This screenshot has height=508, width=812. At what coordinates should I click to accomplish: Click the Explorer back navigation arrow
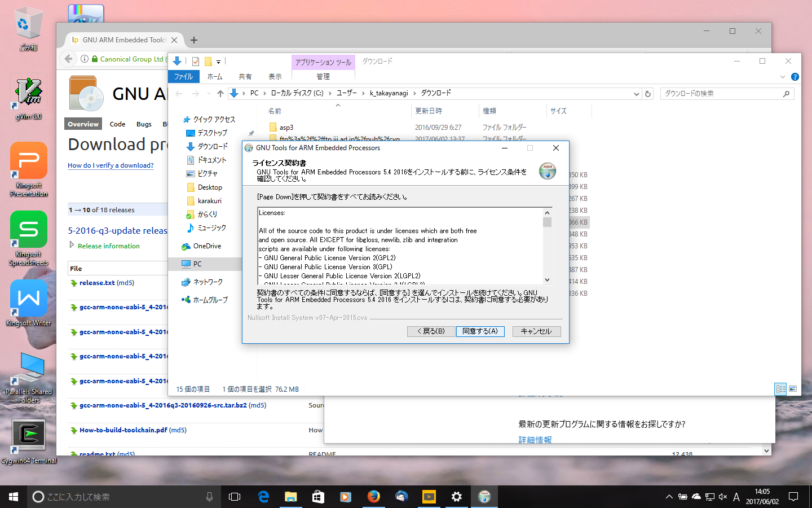(179, 94)
